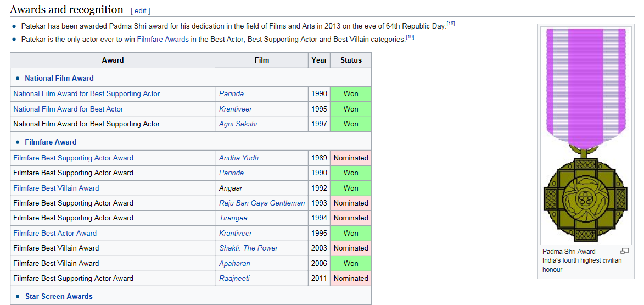Viewport: 644px width, 305px height.
Task: Open the Shakti: The Power film link
Action: click(x=249, y=248)
